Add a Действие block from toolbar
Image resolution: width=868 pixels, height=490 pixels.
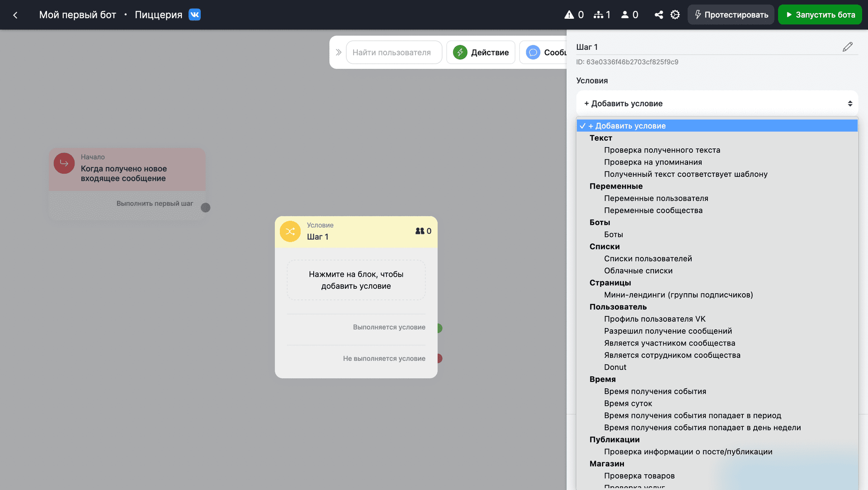point(481,52)
